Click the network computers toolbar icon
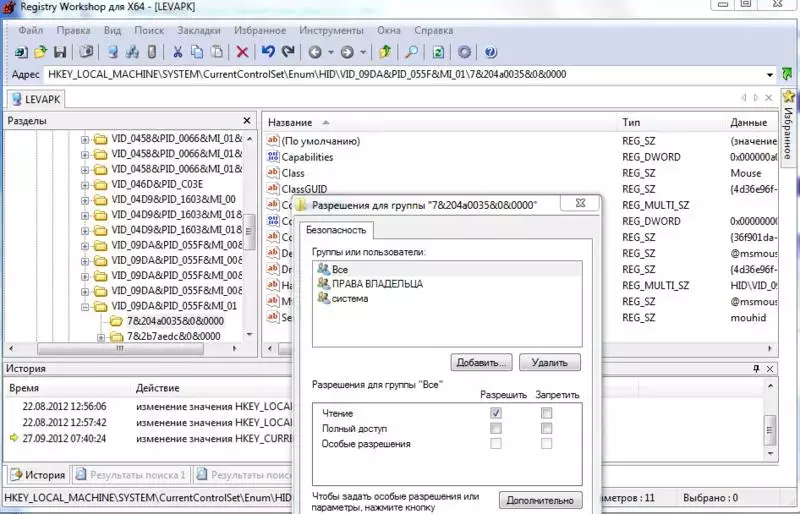800x514 pixels. click(x=132, y=52)
